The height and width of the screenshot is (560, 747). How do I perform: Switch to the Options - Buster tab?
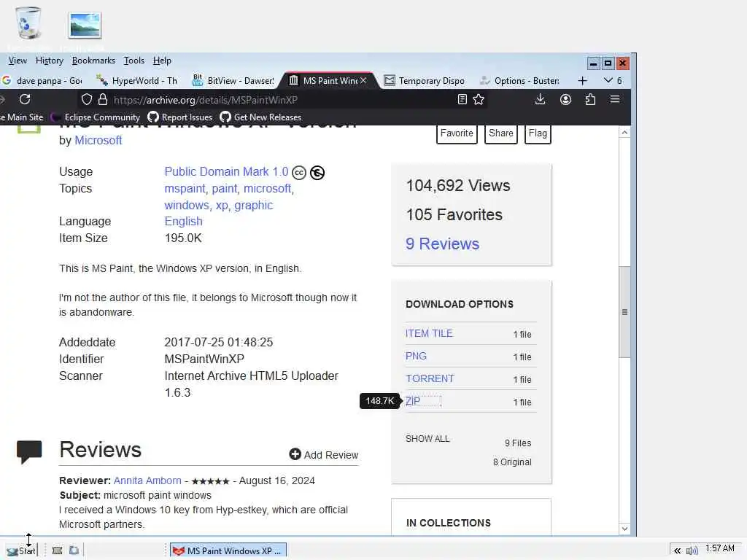tap(519, 80)
